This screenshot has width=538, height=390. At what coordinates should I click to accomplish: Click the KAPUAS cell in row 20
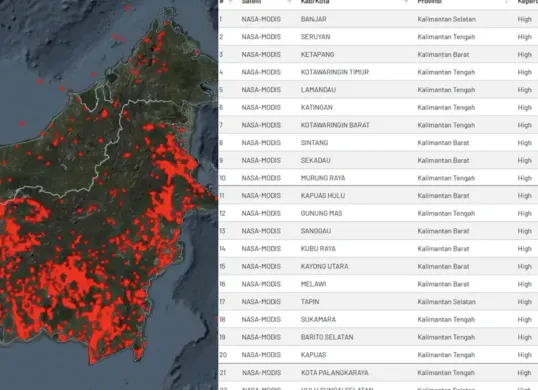click(313, 355)
